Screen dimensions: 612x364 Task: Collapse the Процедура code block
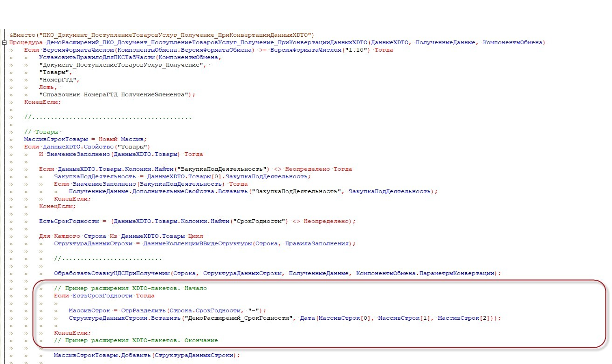4,43
